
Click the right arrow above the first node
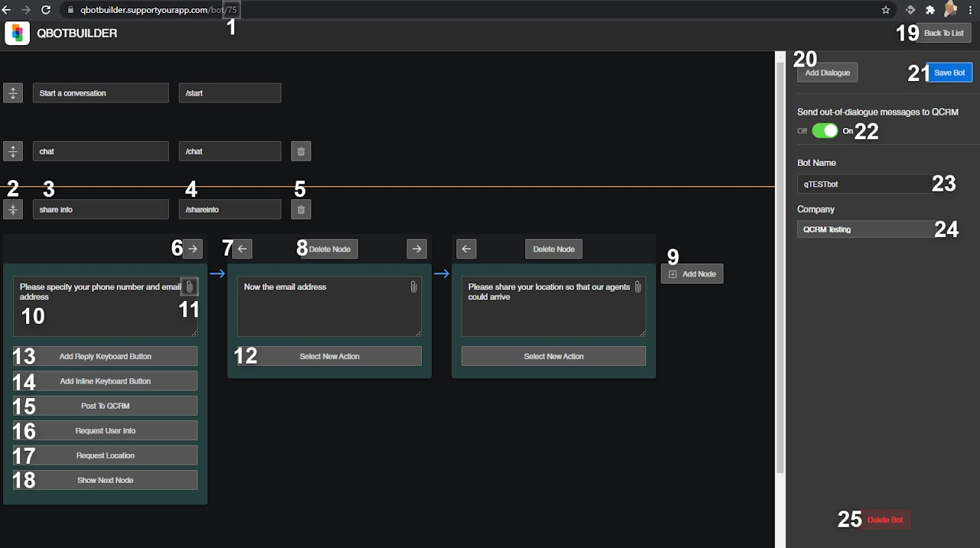tap(193, 249)
